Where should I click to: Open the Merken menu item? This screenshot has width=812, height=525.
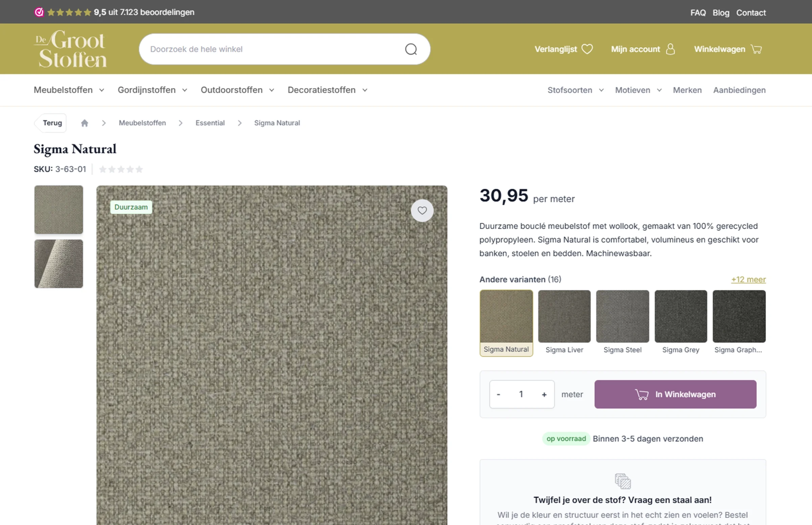tap(687, 90)
